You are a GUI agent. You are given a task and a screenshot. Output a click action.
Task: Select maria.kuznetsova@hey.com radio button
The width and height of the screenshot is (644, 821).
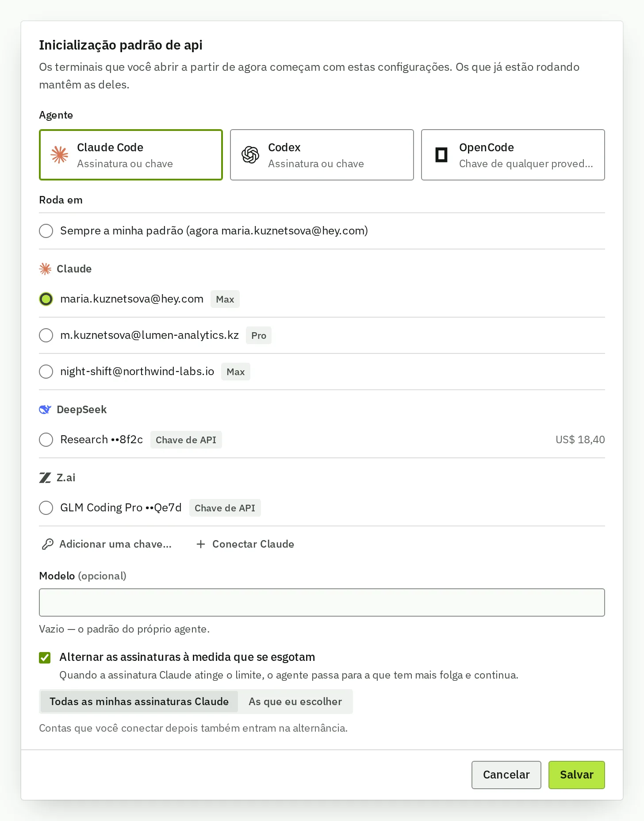pyautogui.click(x=46, y=299)
